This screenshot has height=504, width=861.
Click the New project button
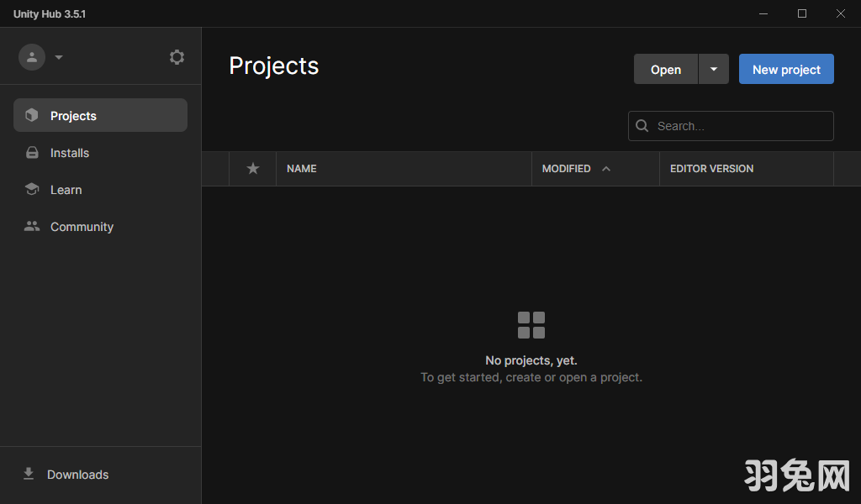point(786,70)
